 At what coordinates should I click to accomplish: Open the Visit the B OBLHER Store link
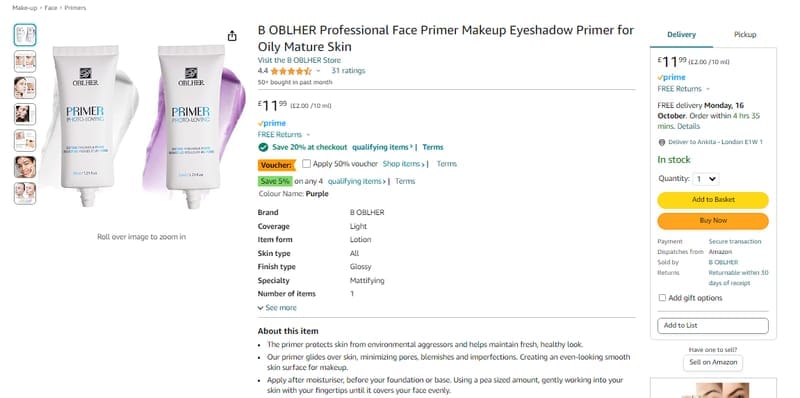pyautogui.click(x=299, y=60)
